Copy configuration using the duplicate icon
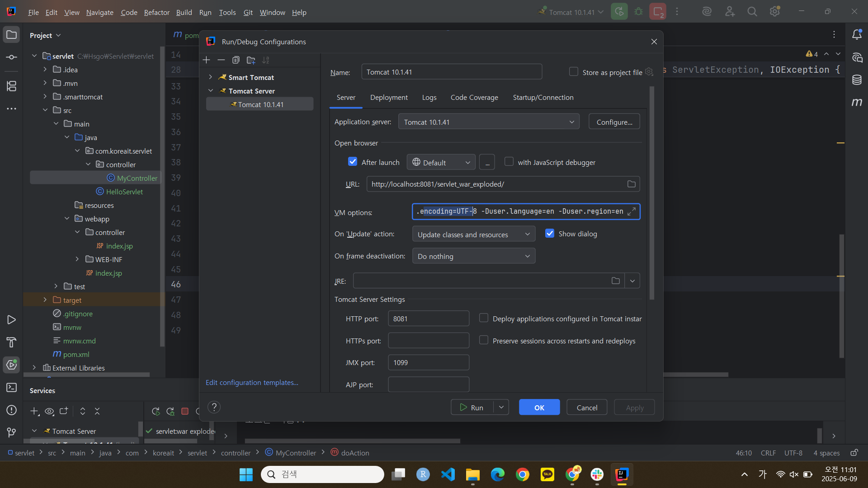This screenshot has width=868, height=488. (236, 60)
